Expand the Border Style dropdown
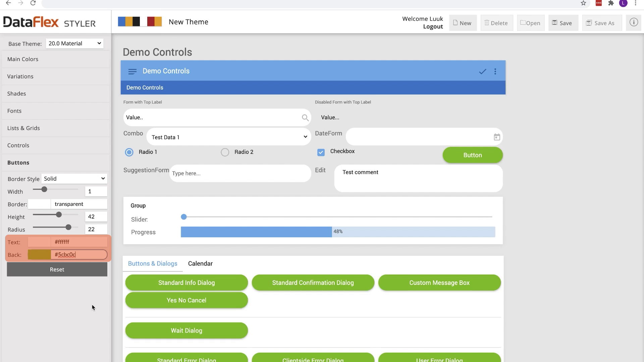This screenshot has height=362, width=644. coord(74,179)
